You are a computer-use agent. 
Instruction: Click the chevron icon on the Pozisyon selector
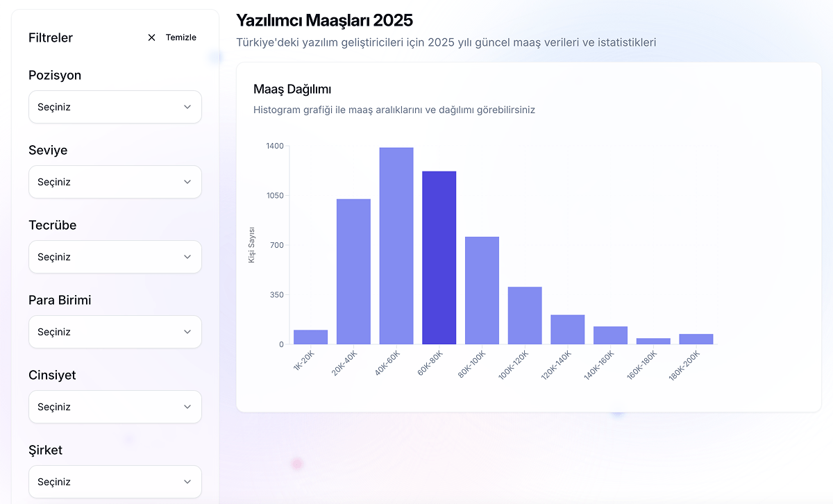point(187,107)
